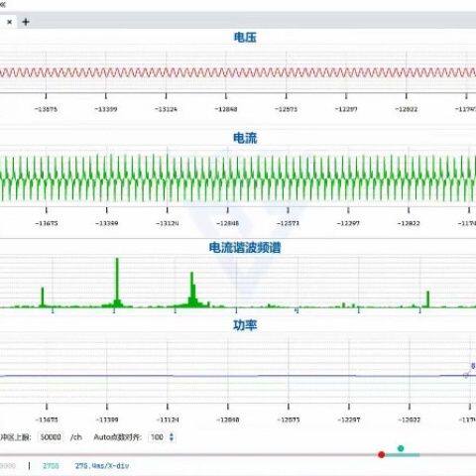Click the red voltage sine waveform

click(238, 72)
